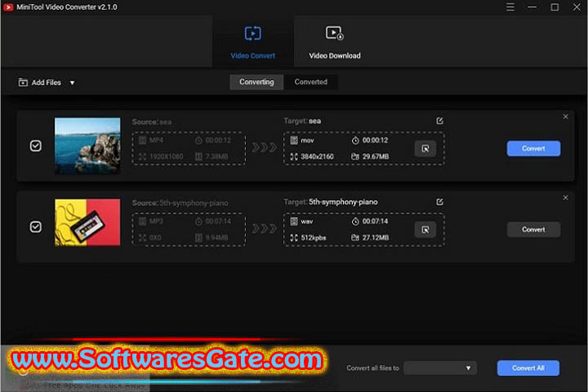The width and height of the screenshot is (588, 392).
Task: Open the sea video thumbnail
Action: [87, 145]
